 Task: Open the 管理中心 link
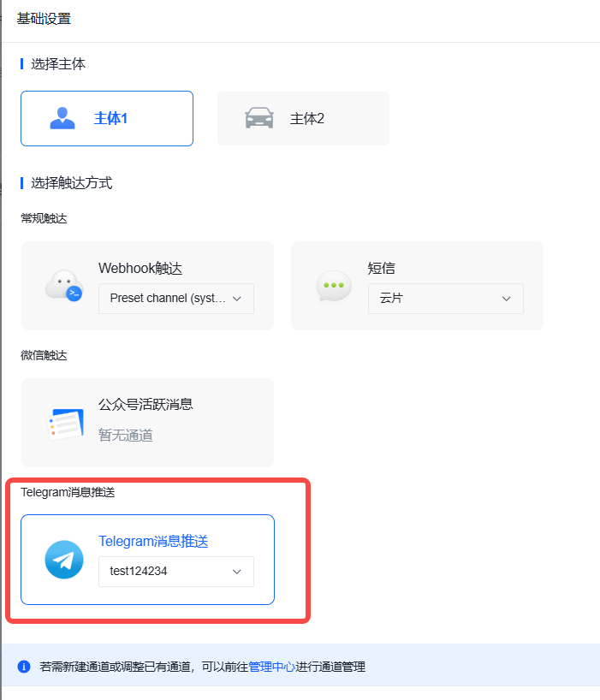pos(271,667)
